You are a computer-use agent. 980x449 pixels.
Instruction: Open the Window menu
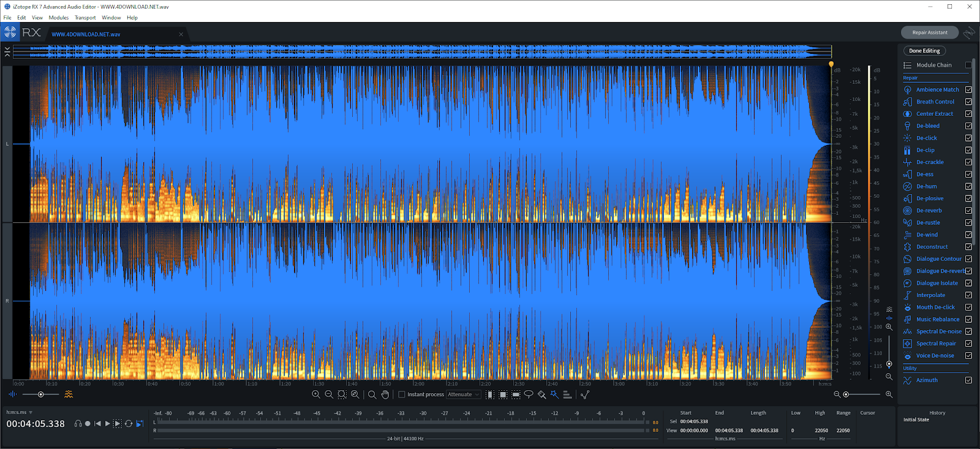pos(111,18)
